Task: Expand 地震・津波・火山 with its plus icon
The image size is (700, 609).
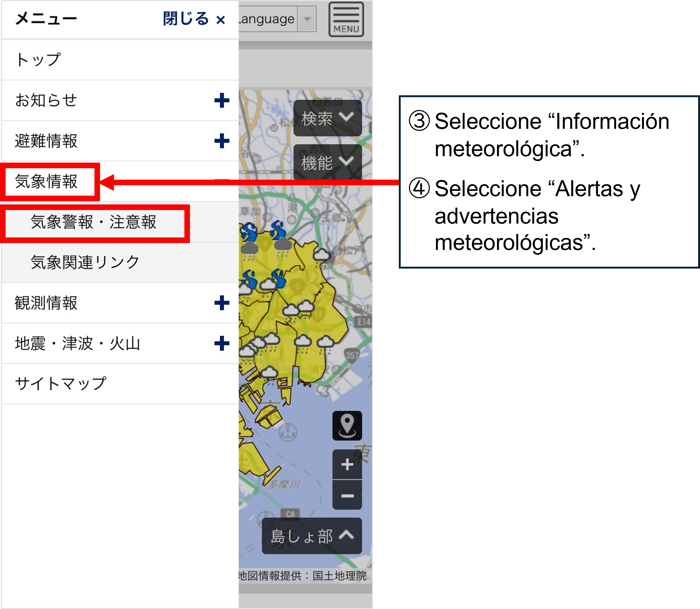Action: click(x=222, y=343)
